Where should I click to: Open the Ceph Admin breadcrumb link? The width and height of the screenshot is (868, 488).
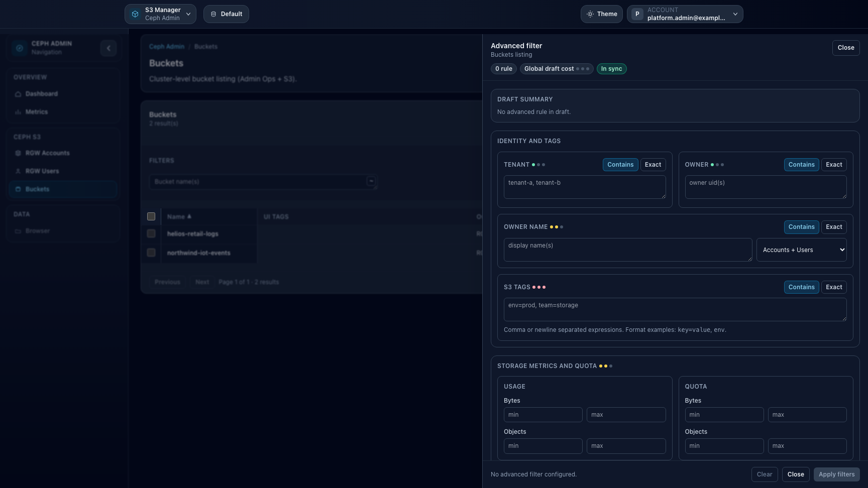(x=166, y=46)
